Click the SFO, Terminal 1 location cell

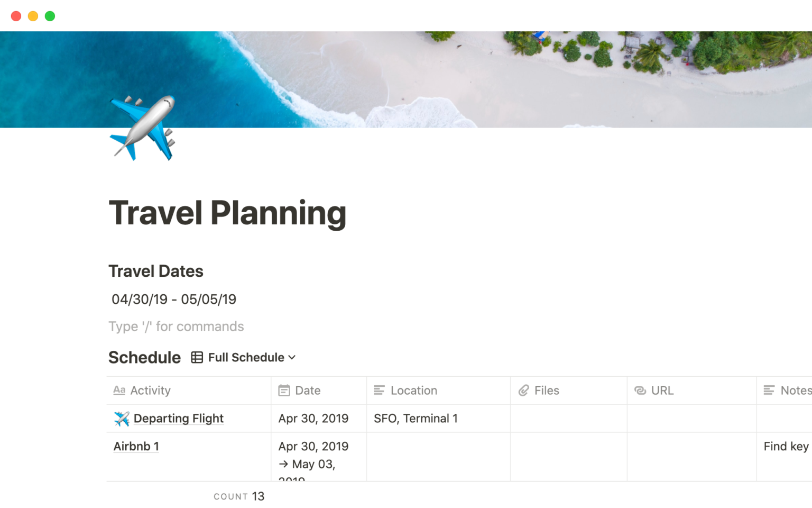pyautogui.click(x=416, y=419)
